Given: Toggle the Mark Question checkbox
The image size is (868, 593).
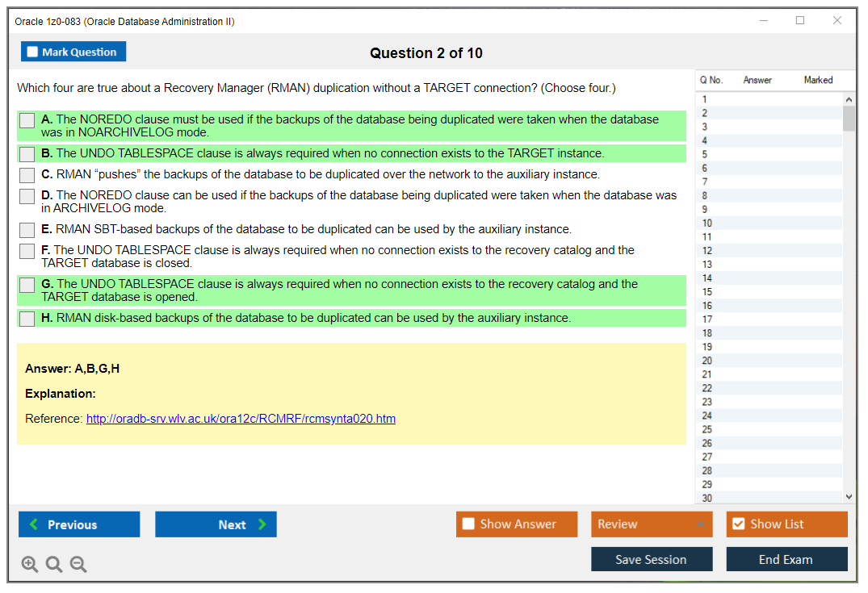Looking at the screenshot, I should click(32, 52).
